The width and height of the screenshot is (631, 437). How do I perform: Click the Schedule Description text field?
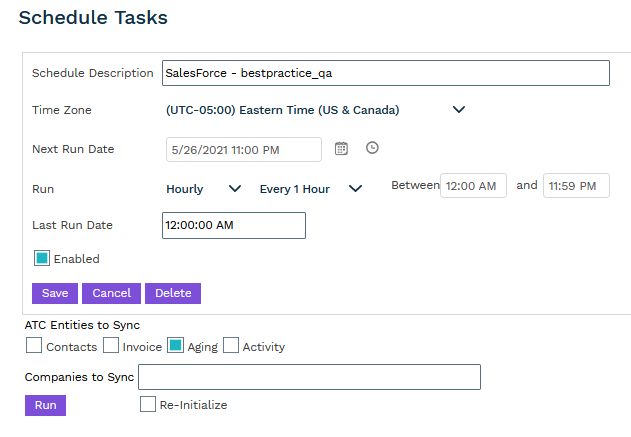[x=385, y=73]
